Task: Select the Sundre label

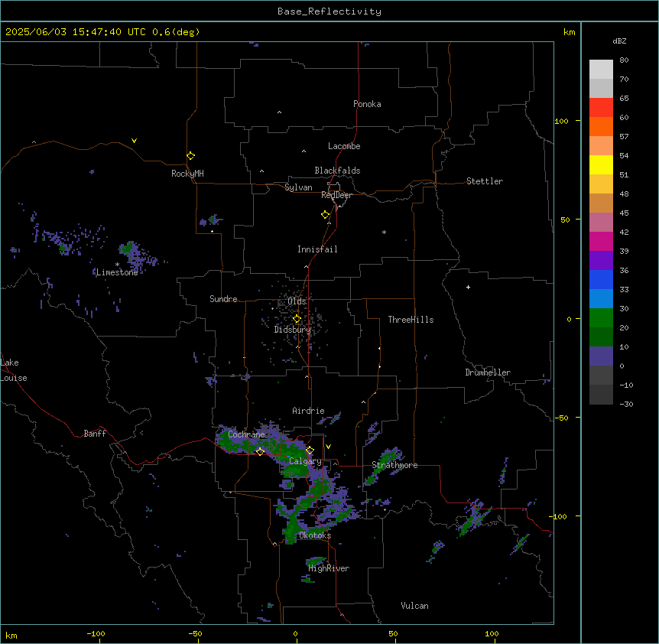Action: coord(223,299)
